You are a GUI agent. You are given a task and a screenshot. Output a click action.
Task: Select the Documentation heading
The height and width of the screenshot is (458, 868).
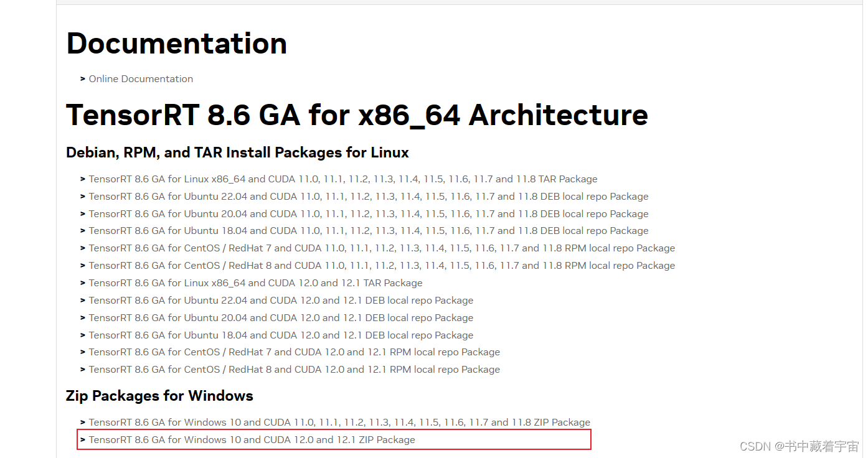[x=177, y=44]
